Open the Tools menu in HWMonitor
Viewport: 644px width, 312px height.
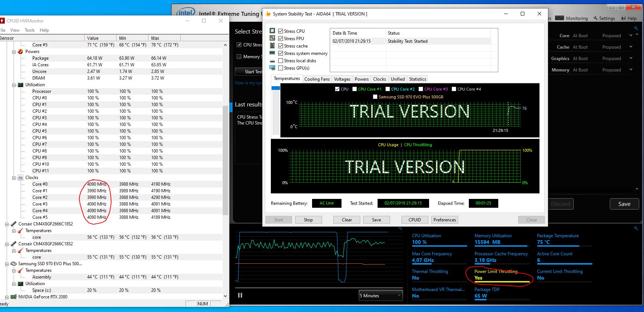[x=29, y=30]
